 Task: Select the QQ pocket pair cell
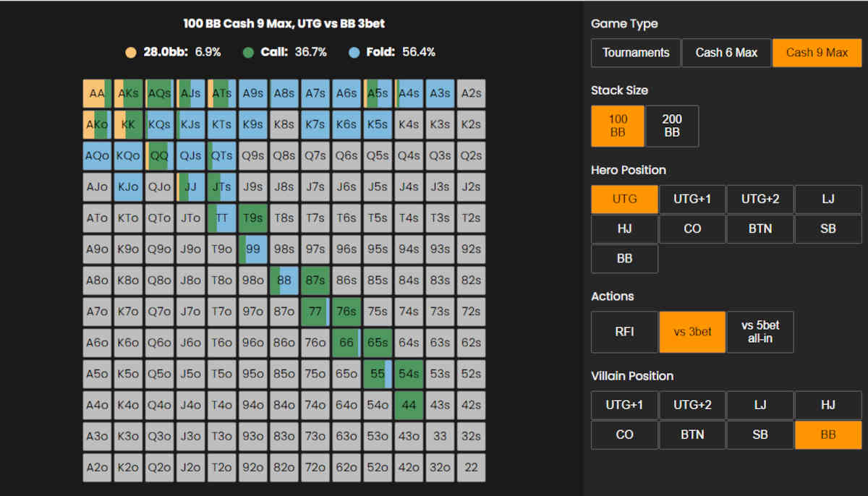click(x=159, y=156)
